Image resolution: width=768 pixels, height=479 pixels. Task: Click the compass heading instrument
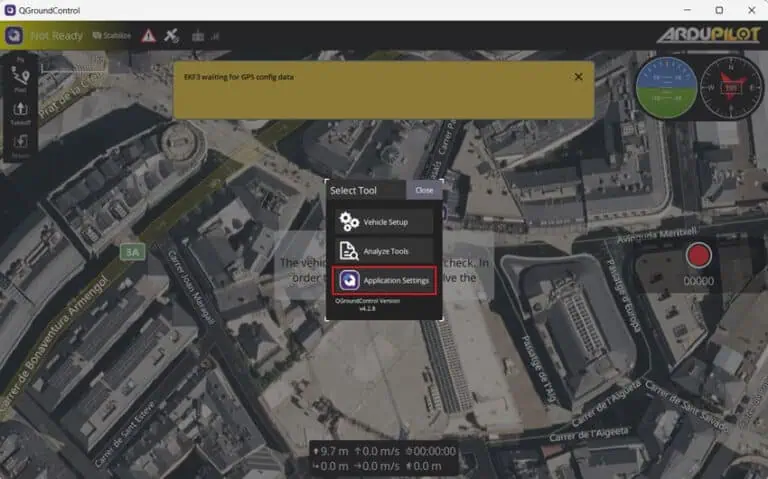pos(730,87)
